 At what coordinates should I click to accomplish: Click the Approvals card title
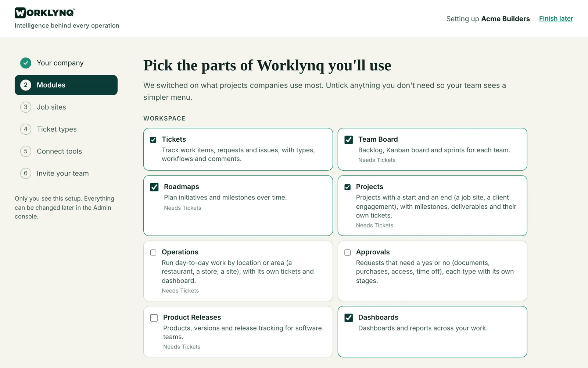click(373, 252)
